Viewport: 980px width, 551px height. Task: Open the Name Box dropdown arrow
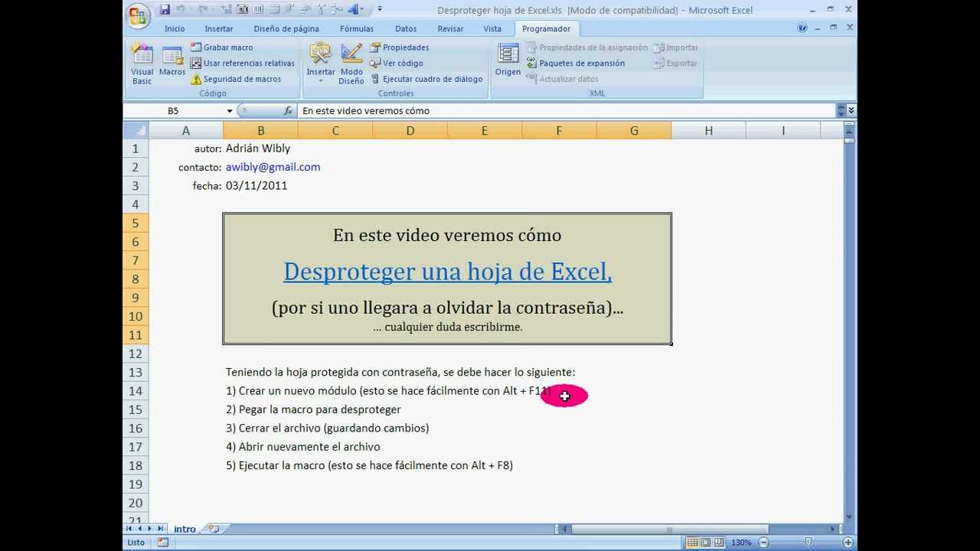(229, 111)
